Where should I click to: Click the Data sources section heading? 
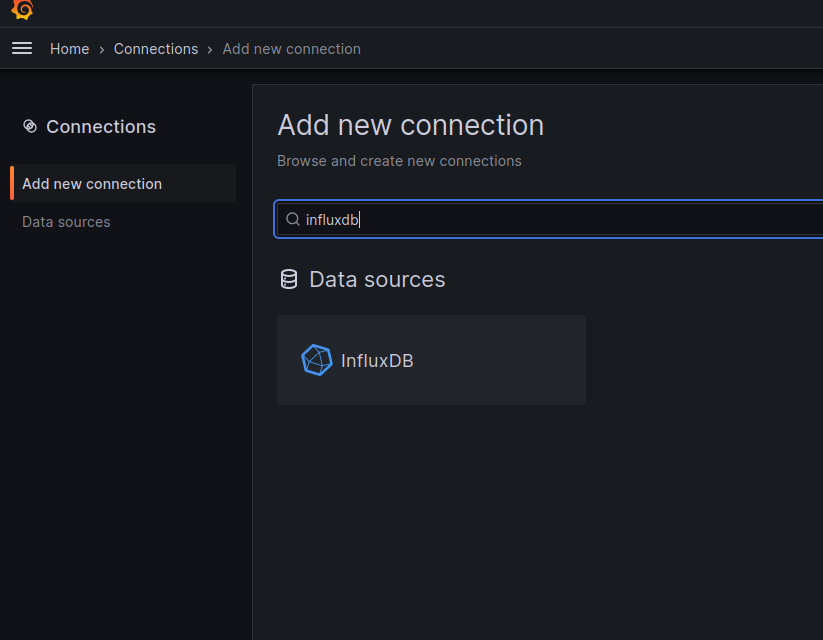coord(377,279)
